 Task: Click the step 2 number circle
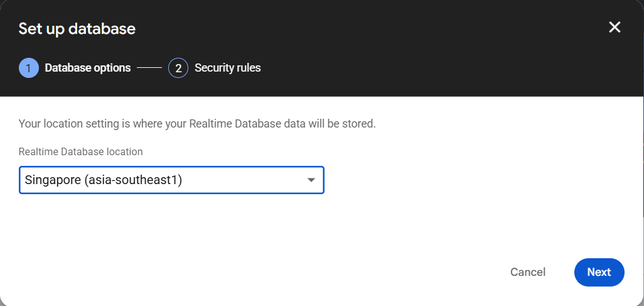tap(178, 68)
